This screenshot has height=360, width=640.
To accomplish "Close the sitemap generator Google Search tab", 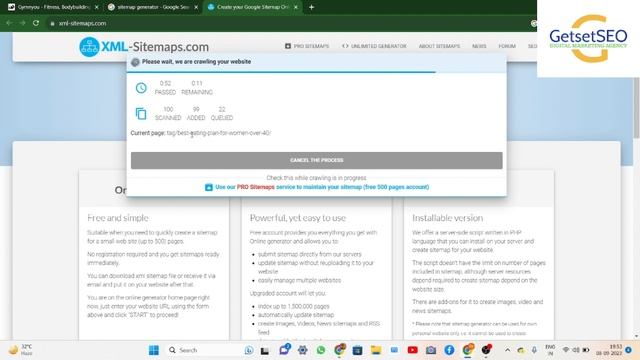I will point(196,7).
